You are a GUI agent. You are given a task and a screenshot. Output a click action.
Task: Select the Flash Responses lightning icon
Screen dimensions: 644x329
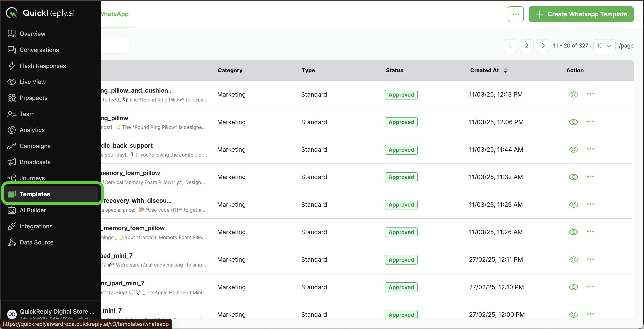(12, 66)
